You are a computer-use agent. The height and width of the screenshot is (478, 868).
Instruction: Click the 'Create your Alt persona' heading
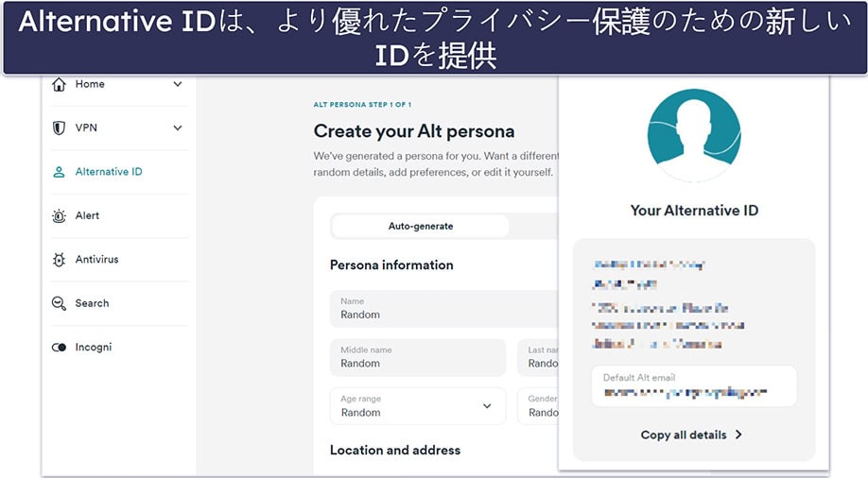point(414,131)
